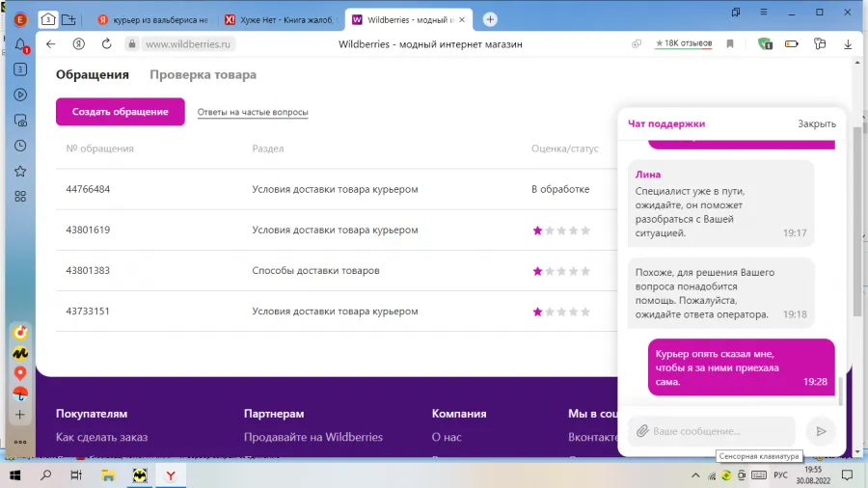Viewport: 868px width, 488px height.
Task: Open sidebar three-dots more options
Action: coord(20,442)
